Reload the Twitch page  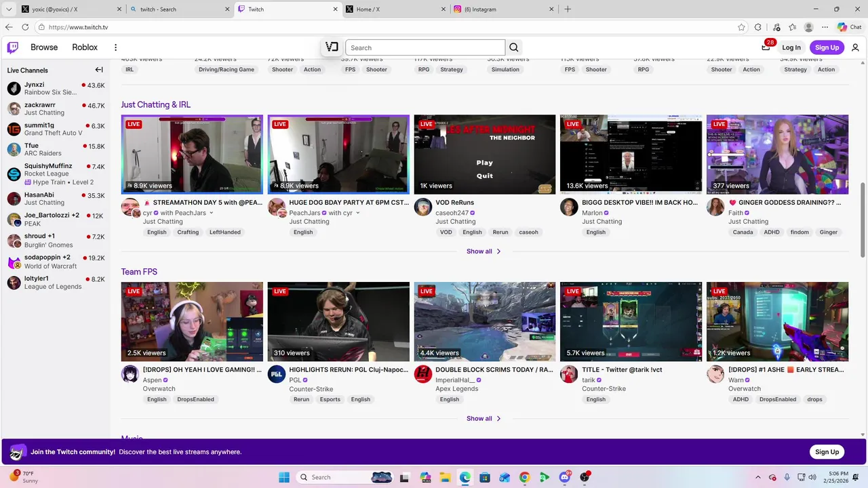tap(25, 27)
